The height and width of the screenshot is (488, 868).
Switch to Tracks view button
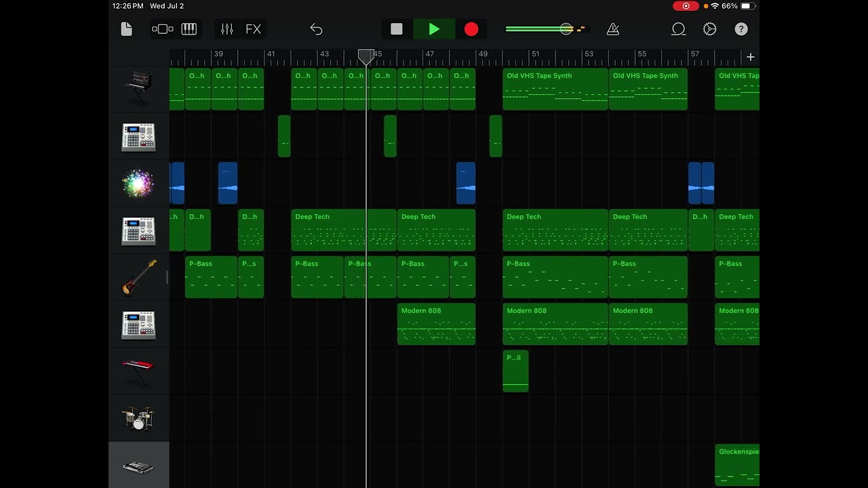163,29
